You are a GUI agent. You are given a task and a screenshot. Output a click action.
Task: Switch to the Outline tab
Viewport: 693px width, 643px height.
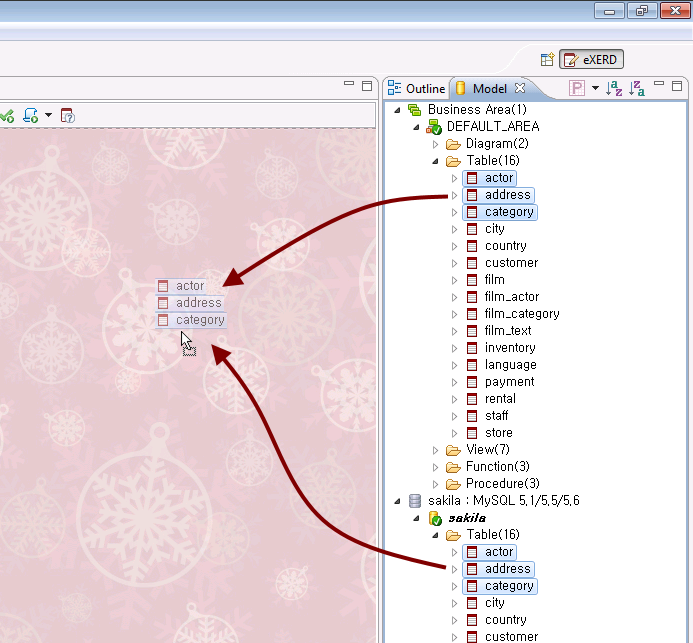pyautogui.click(x=417, y=88)
